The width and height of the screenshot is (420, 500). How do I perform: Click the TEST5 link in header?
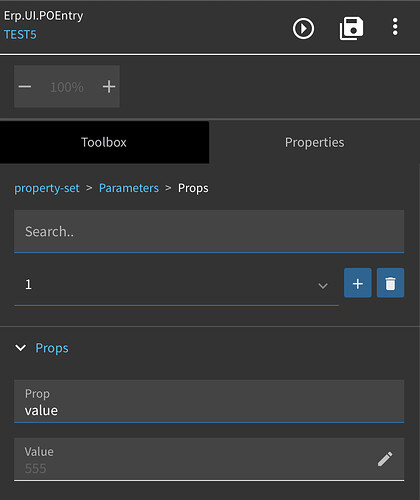(20, 35)
